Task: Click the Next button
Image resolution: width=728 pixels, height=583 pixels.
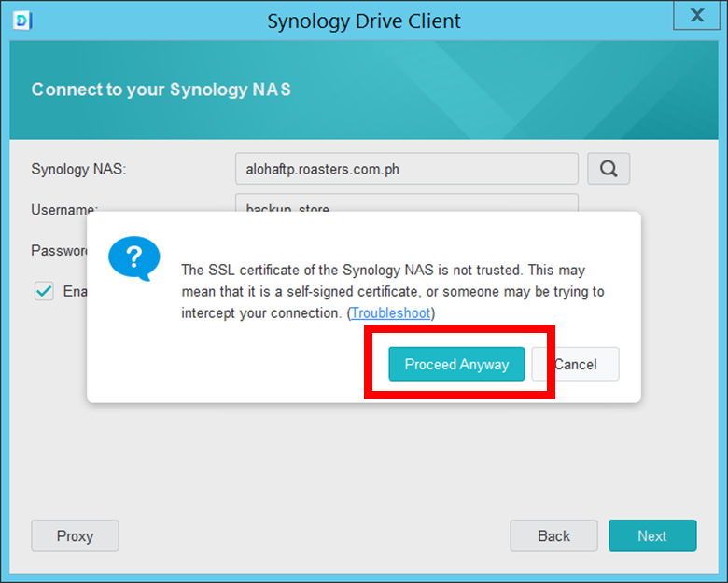Action: click(652, 535)
